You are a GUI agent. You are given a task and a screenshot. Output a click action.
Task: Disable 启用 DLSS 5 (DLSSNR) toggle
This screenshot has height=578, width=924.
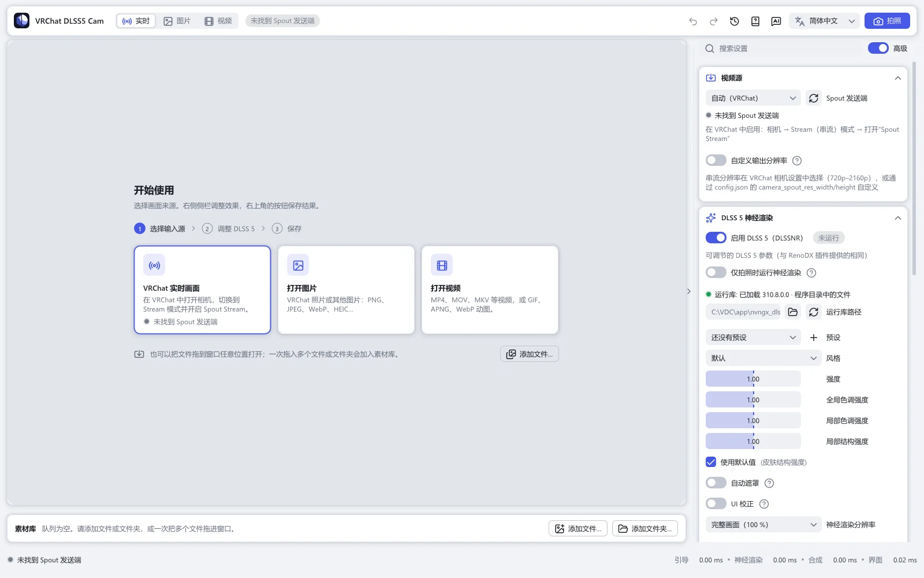click(x=716, y=238)
